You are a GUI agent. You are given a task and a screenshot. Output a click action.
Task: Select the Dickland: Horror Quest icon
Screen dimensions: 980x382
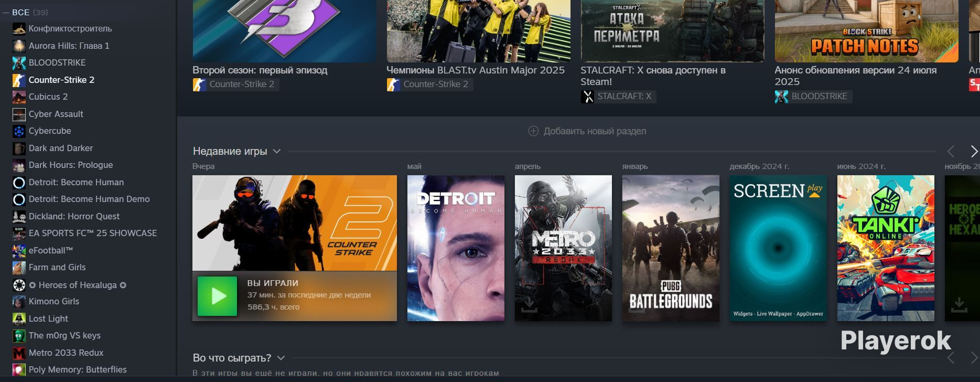(x=19, y=217)
